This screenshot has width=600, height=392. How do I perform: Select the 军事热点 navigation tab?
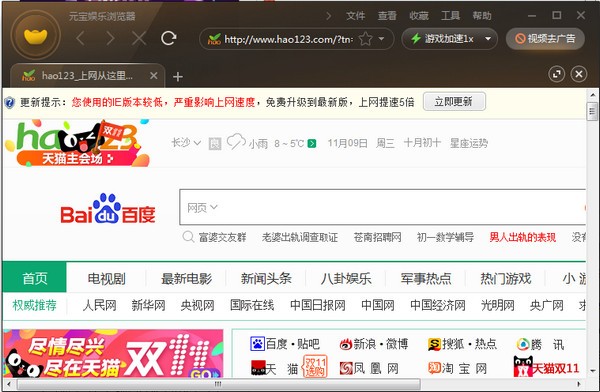click(426, 278)
